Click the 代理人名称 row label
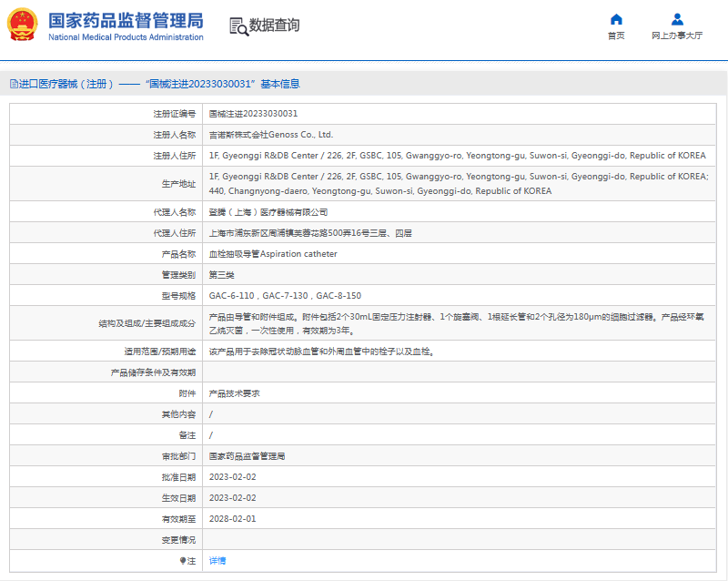The height and width of the screenshot is (581, 728). click(175, 212)
